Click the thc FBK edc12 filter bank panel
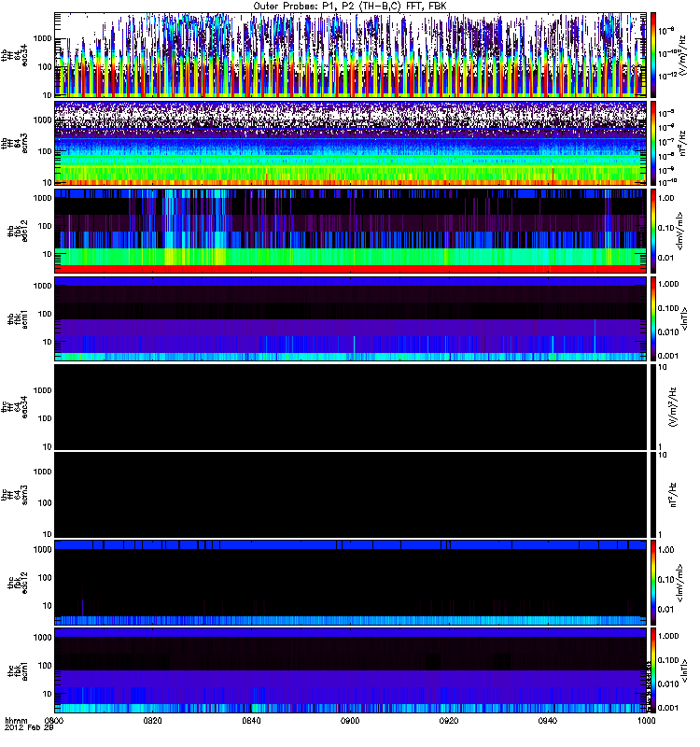The image size is (700, 747). (x=350, y=581)
